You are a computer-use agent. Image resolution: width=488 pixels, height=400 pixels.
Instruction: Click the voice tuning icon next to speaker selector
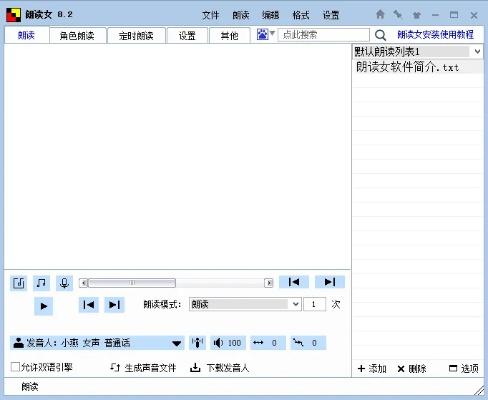click(x=197, y=343)
